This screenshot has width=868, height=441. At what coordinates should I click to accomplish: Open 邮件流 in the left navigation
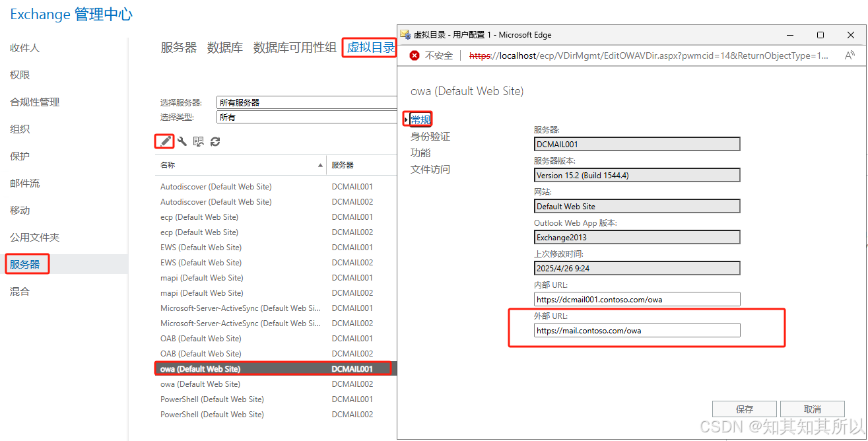(x=24, y=184)
